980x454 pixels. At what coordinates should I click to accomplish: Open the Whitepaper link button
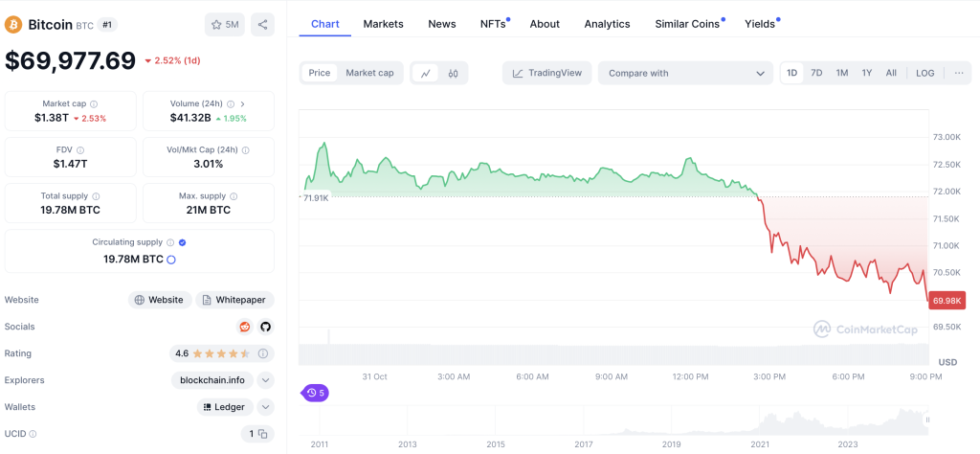pos(234,300)
